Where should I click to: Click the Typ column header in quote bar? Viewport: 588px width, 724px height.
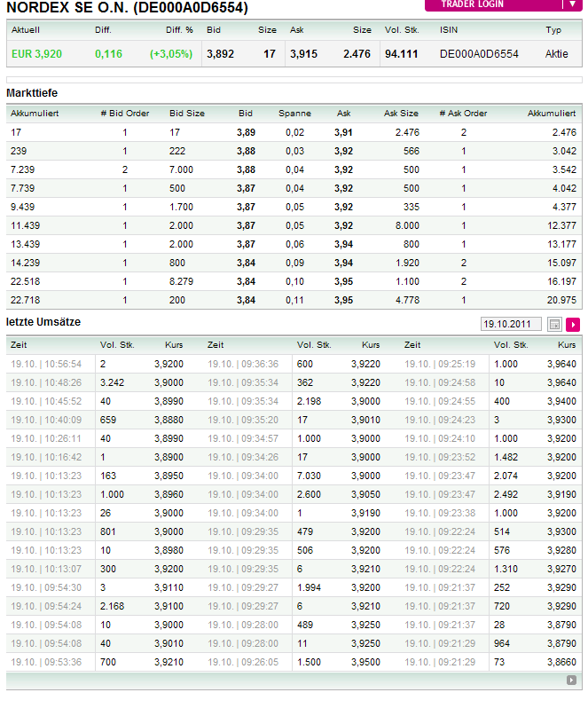click(553, 30)
